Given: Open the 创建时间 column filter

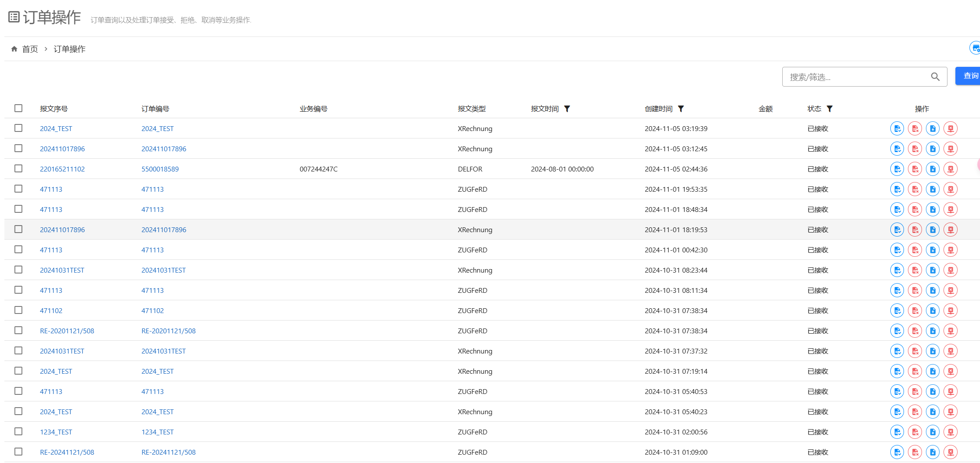Looking at the screenshot, I should click(681, 109).
